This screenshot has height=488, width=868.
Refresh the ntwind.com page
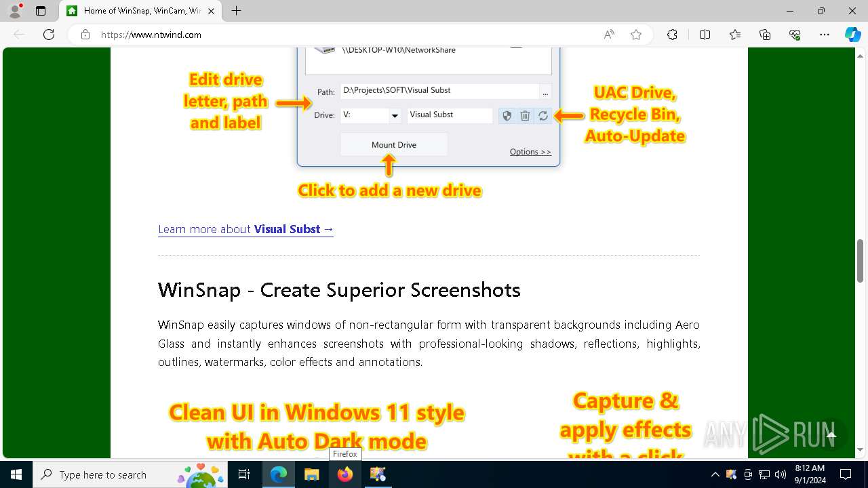49,35
